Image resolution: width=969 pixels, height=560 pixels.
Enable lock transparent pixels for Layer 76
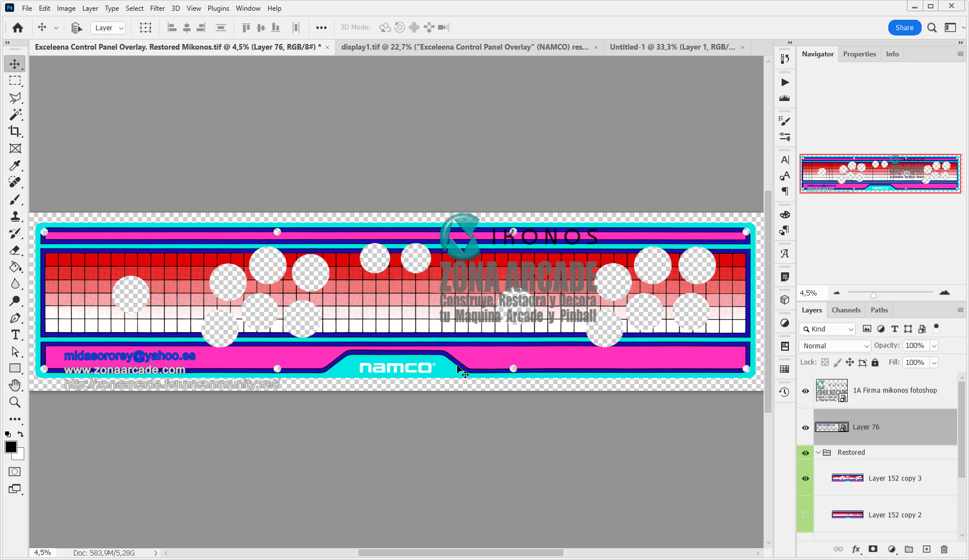point(825,362)
